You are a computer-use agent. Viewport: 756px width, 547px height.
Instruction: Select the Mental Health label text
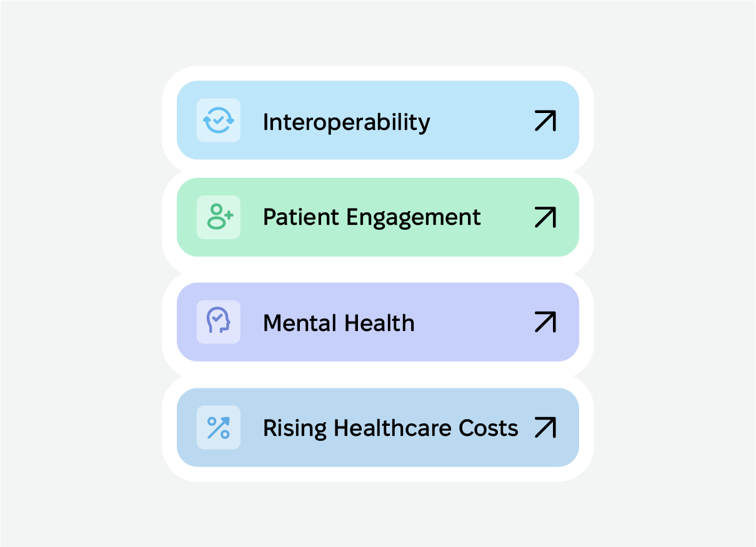pyautogui.click(x=339, y=323)
